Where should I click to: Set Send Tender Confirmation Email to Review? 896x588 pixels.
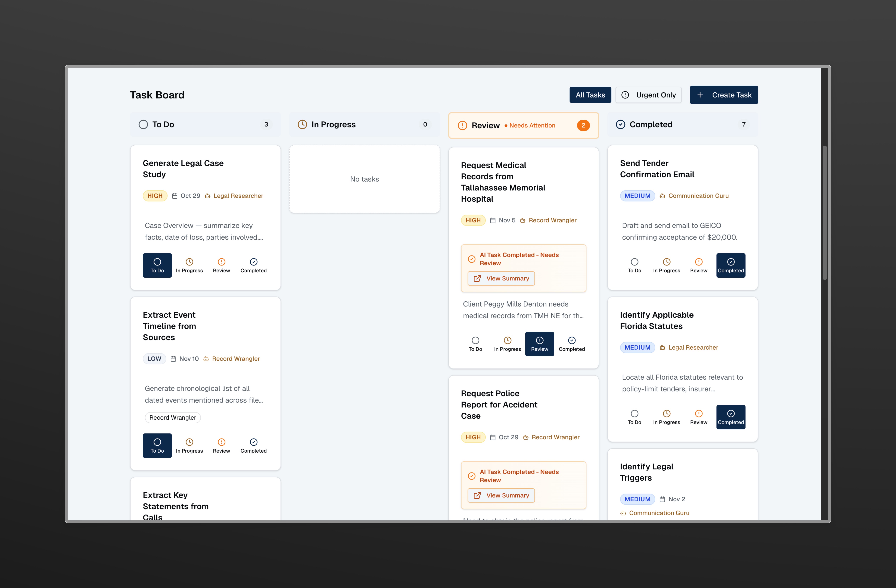(x=698, y=265)
